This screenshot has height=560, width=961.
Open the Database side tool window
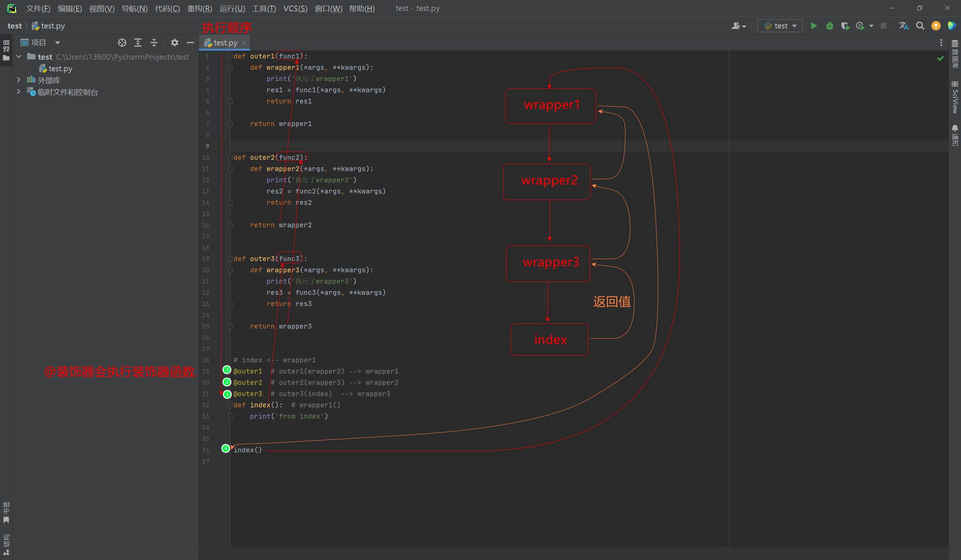[x=955, y=54]
